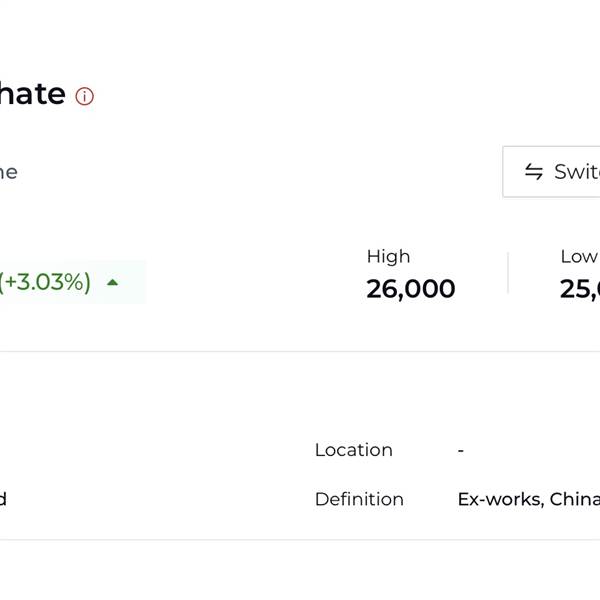Click the vertical divider between High and Low
Screen dimensions: 600x600
coord(508,273)
